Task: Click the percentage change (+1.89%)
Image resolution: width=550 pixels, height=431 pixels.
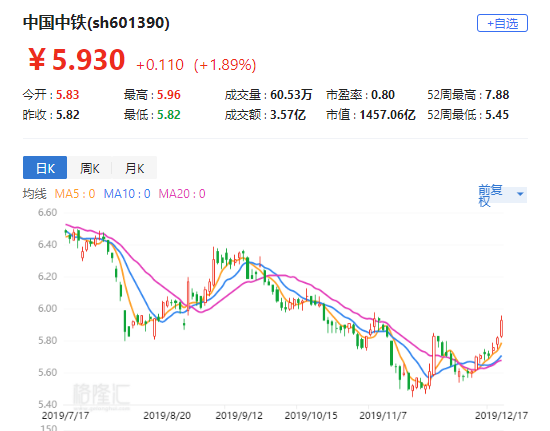Action: point(225,65)
